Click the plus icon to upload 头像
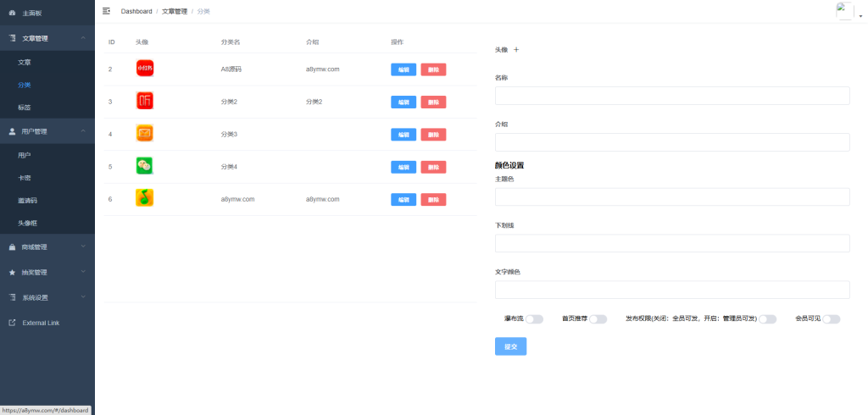The width and height of the screenshot is (868, 415). pyautogui.click(x=516, y=50)
